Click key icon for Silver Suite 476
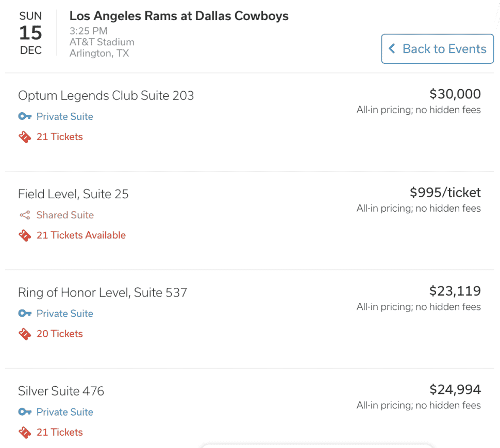The image size is (500, 448). tap(25, 411)
